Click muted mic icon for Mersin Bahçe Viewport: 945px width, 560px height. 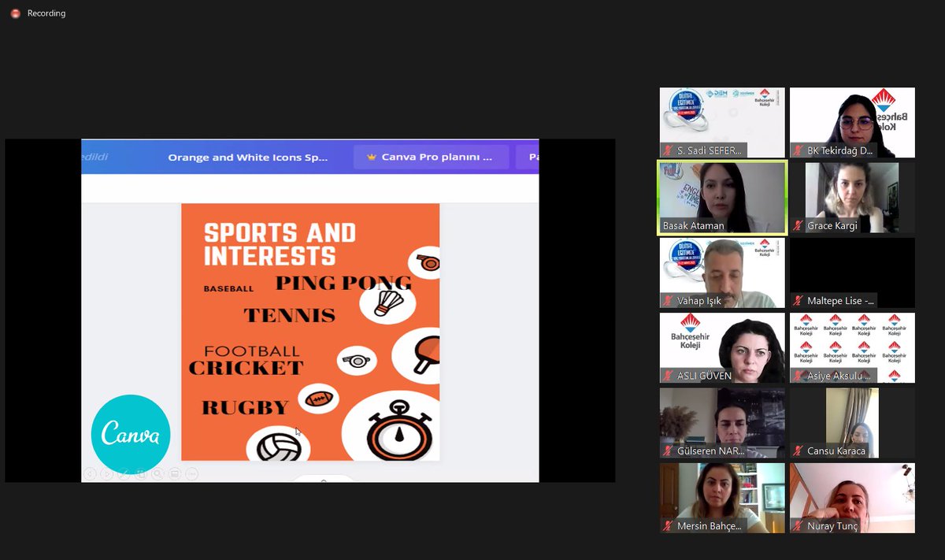668,526
